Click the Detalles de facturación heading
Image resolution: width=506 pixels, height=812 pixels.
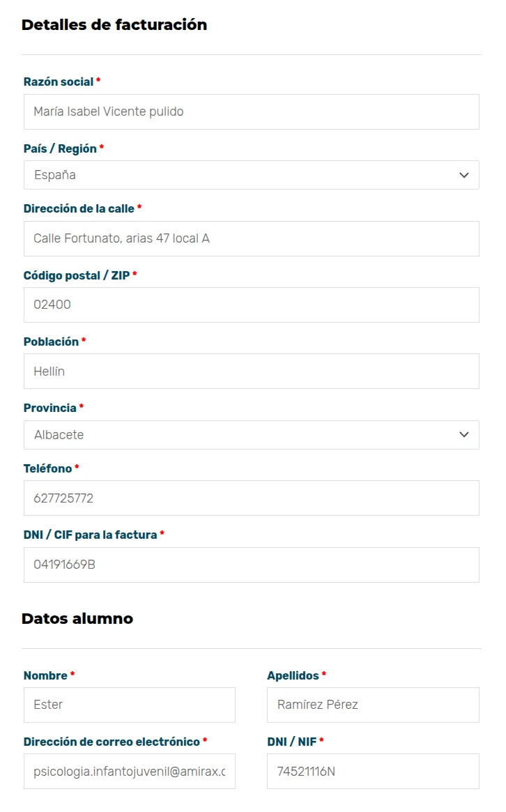point(114,25)
